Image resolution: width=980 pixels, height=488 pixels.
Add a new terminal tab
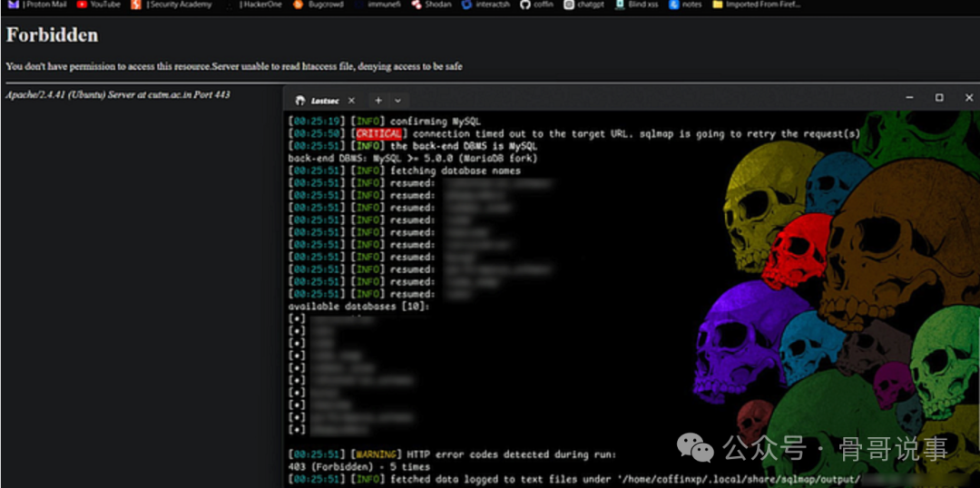point(378,100)
